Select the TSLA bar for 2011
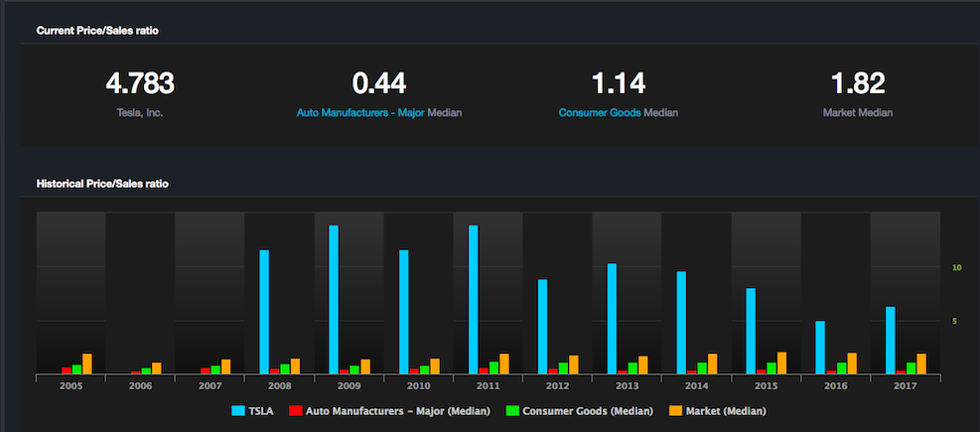This screenshot has width=980, height=432. coord(474,300)
